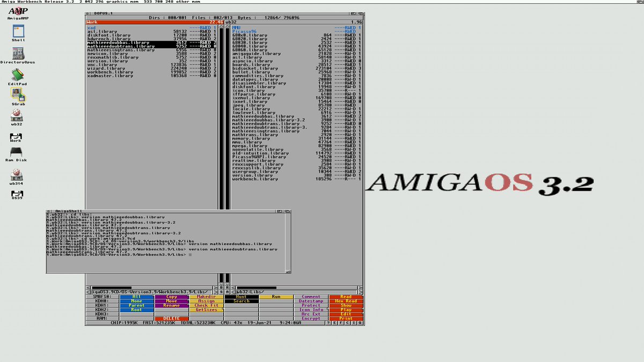Viewport: 644px width, 362px height.
Task: Select drive button RAM:
Action: (103, 319)
